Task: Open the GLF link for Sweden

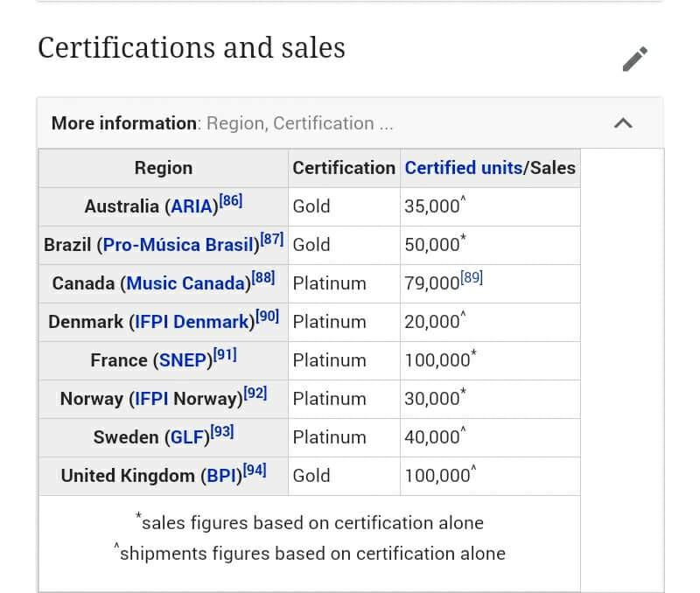Action: click(x=185, y=437)
